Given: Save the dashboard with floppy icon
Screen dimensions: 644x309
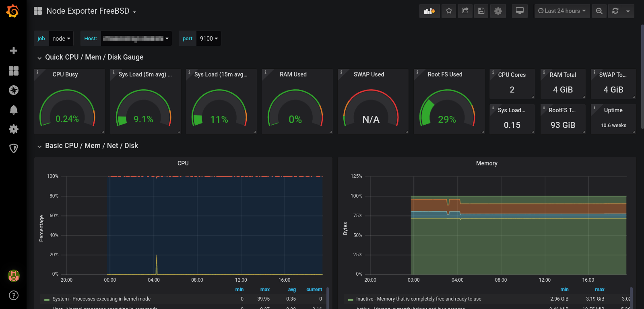Looking at the screenshot, I should [481, 11].
